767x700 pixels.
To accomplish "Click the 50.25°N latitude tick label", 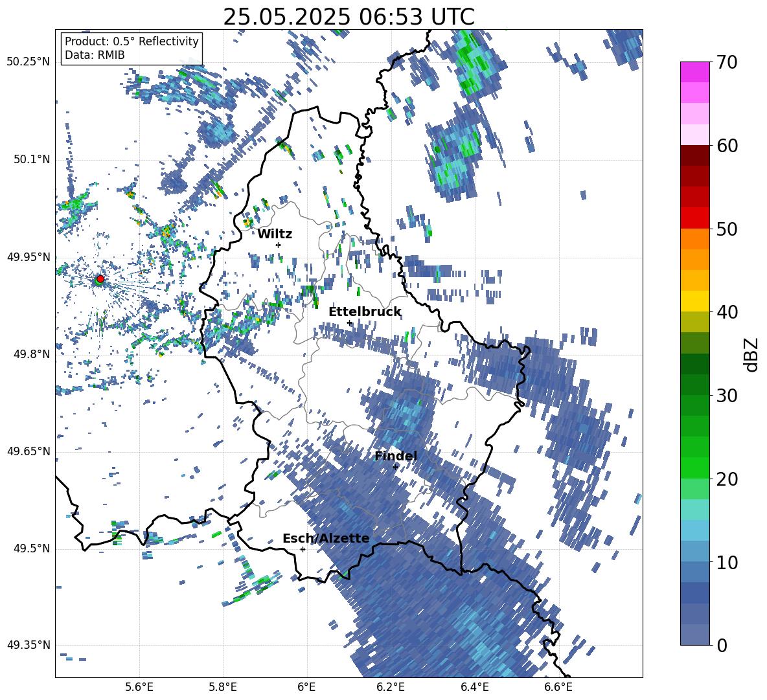I will pyautogui.click(x=29, y=62).
